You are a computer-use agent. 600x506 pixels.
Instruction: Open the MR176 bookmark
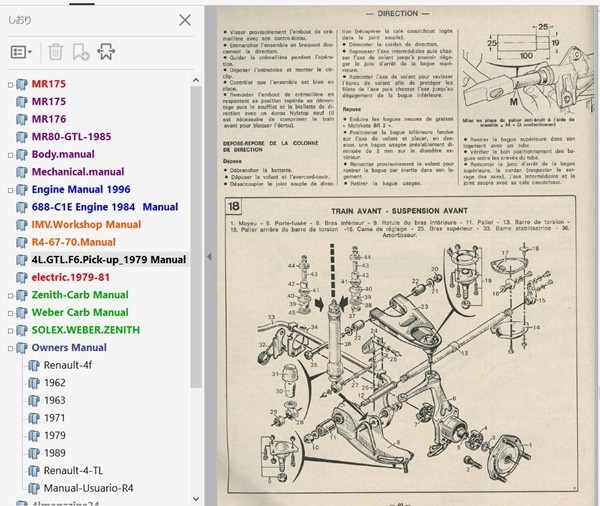point(49,119)
